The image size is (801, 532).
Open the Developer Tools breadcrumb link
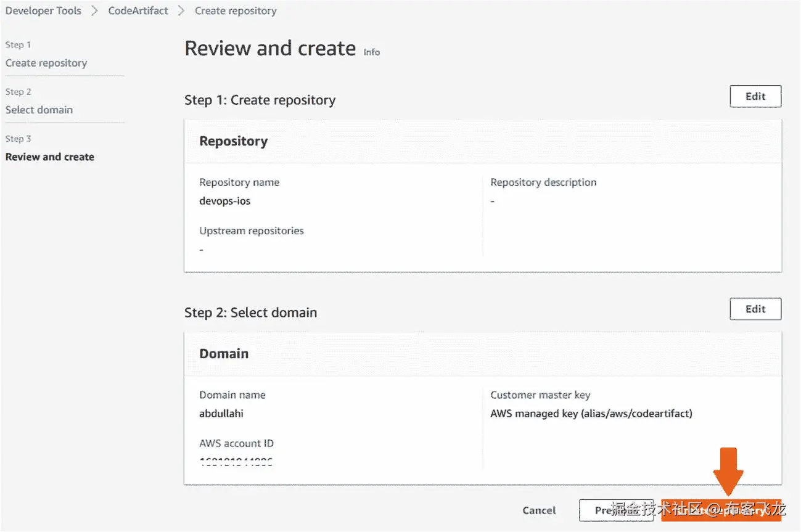point(43,11)
